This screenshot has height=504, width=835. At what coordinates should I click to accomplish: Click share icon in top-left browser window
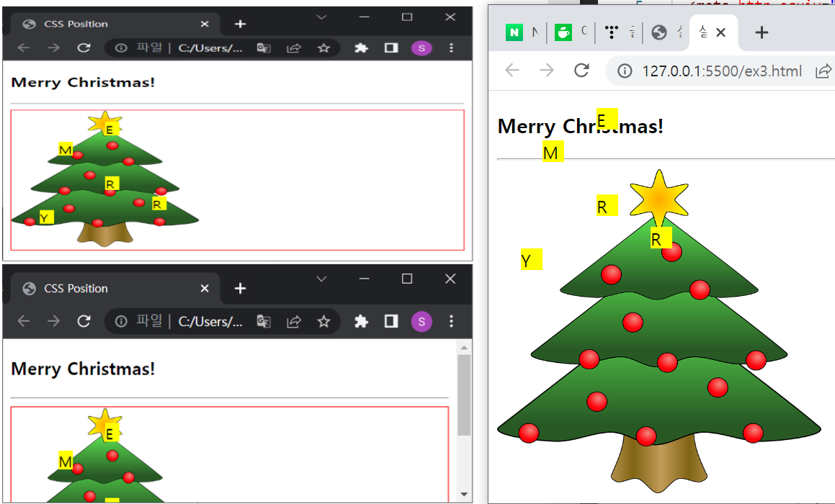pyautogui.click(x=294, y=48)
